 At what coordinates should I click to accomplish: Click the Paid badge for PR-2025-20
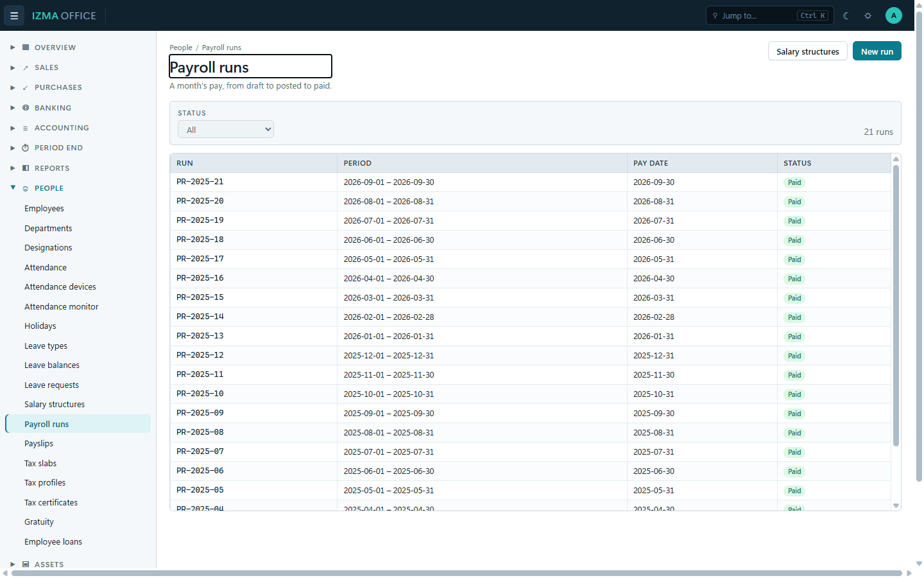pyautogui.click(x=794, y=202)
